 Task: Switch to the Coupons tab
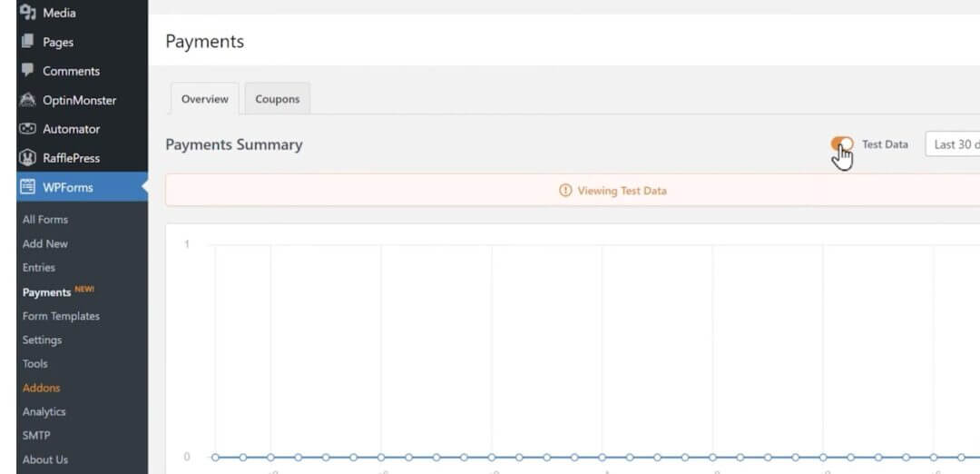click(x=277, y=99)
